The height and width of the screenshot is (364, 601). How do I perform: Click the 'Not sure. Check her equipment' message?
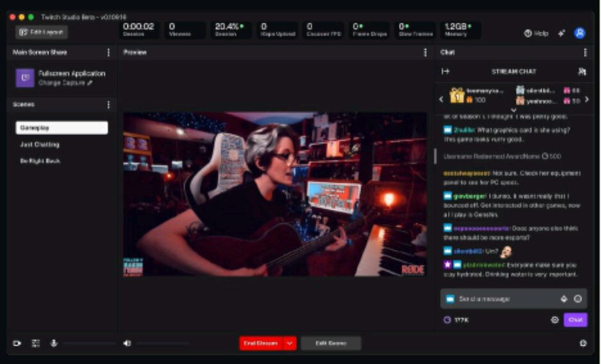pyautogui.click(x=512, y=178)
